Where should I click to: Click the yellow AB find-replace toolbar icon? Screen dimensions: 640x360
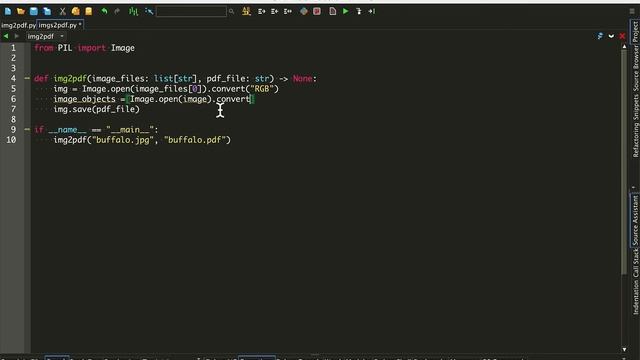pos(246,11)
